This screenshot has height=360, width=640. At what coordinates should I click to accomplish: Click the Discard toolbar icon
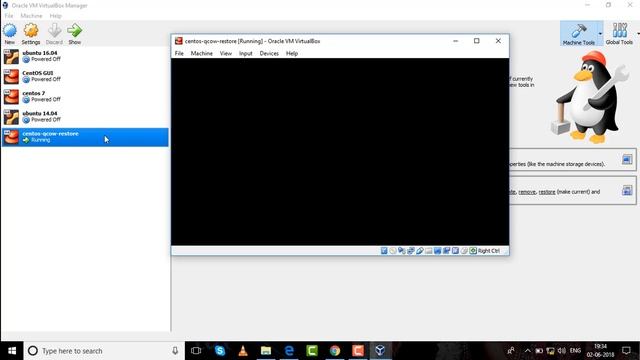pos(54,31)
